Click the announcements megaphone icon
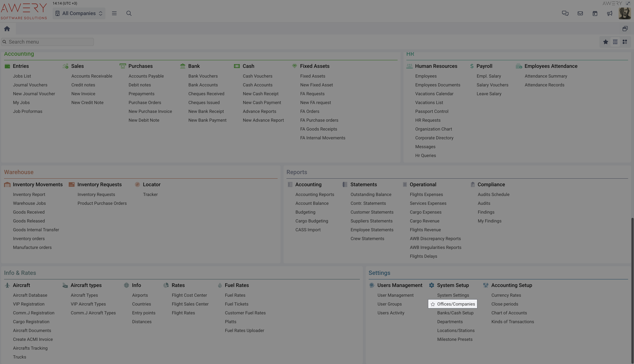This screenshot has width=634, height=364. pyautogui.click(x=610, y=13)
